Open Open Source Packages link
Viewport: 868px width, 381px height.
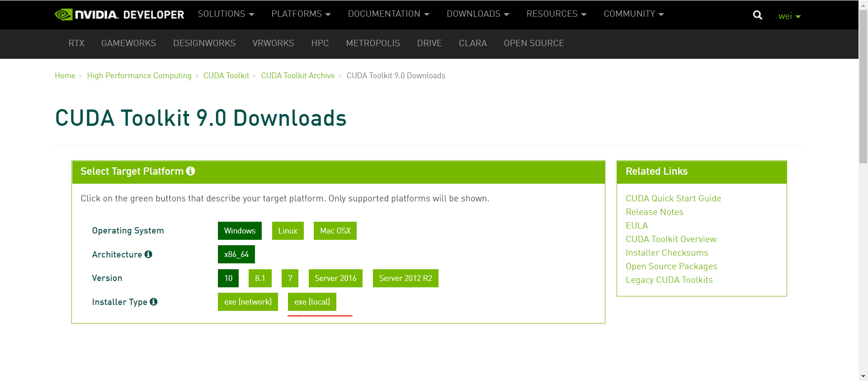[671, 267]
